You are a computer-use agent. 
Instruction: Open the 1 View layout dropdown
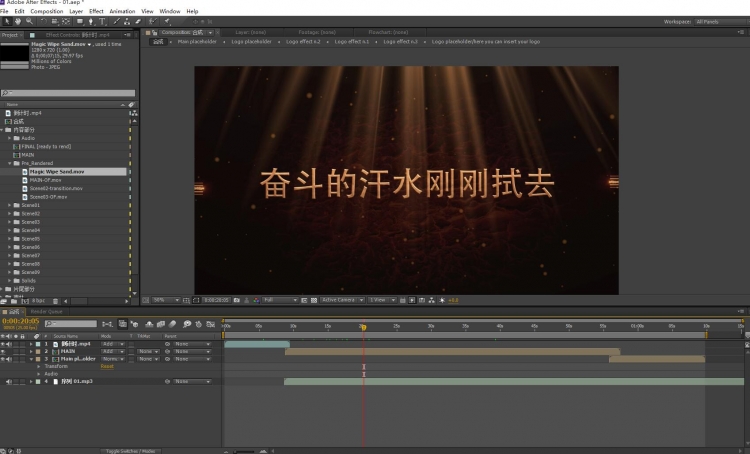coord(382,300)
